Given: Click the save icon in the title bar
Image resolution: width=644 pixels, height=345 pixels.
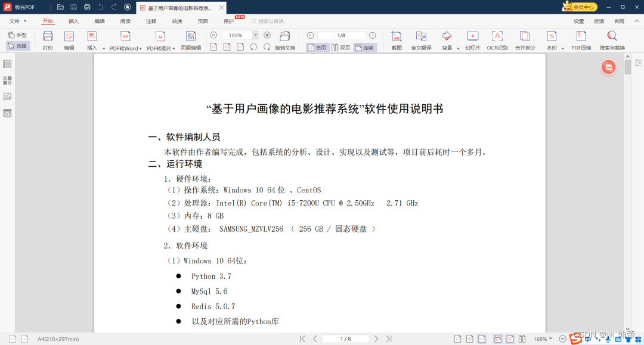Looking at the screenshot, I should click(x=74, y=7).
